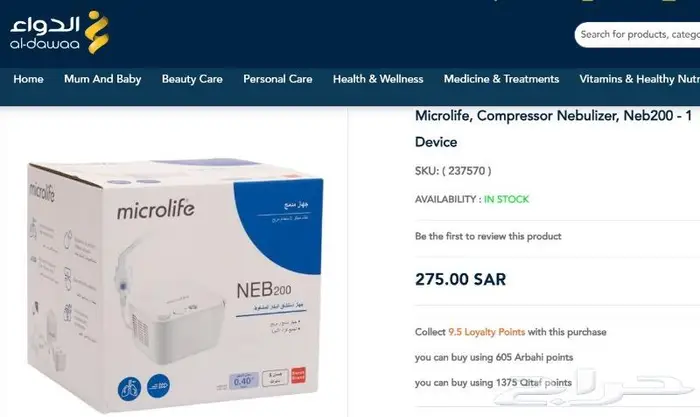Click the microlife brand logo on box
700x417 pixels.
pos(156,208)
